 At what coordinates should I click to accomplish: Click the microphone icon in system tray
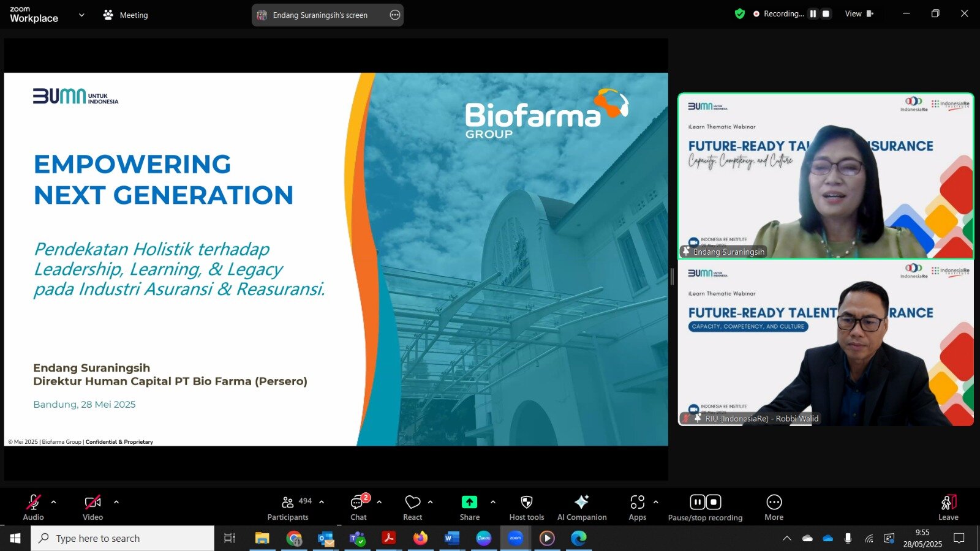[848, 538]
